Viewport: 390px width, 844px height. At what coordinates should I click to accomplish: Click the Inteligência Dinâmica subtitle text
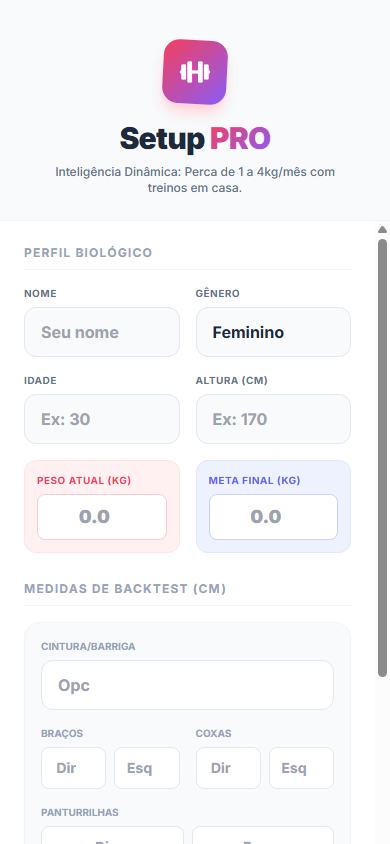195,180
